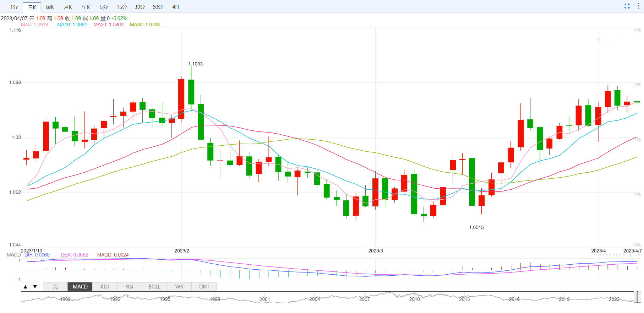Screen dimensions: 644x313
Task: Open the three-dot more options menu
Action: 638,6
